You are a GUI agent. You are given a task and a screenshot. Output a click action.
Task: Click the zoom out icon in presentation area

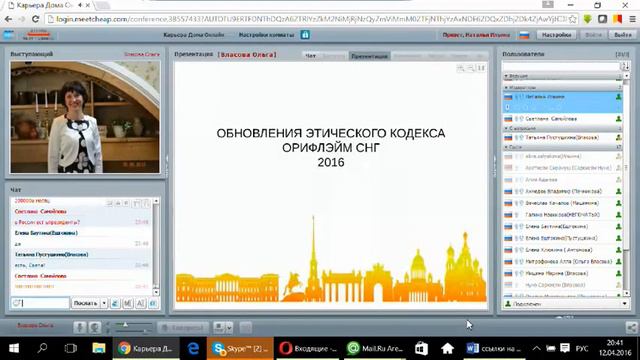pos(471,68)
